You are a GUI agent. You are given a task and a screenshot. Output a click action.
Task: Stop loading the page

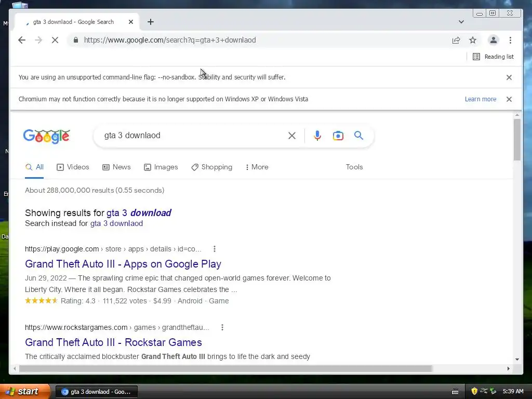[x=55, y=40]
